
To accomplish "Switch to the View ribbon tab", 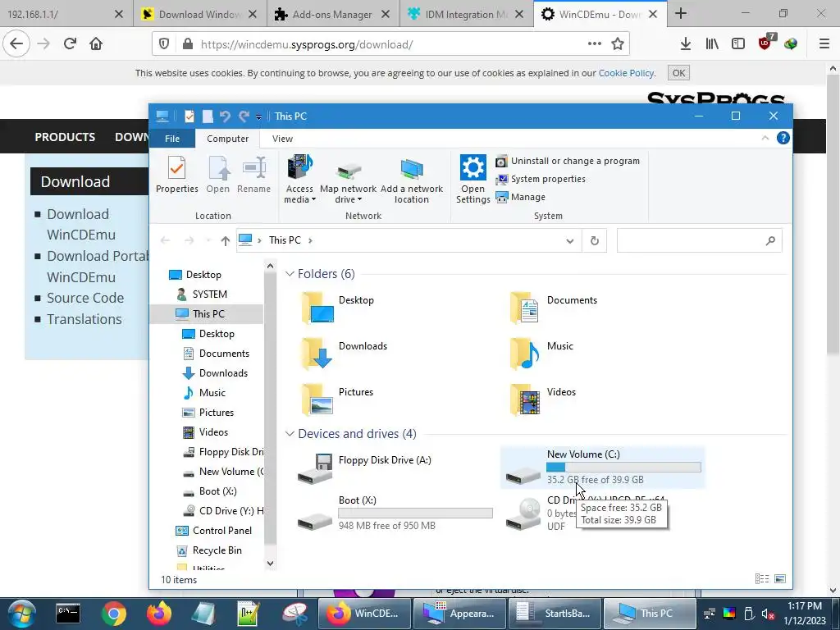I will coord(282,139).
